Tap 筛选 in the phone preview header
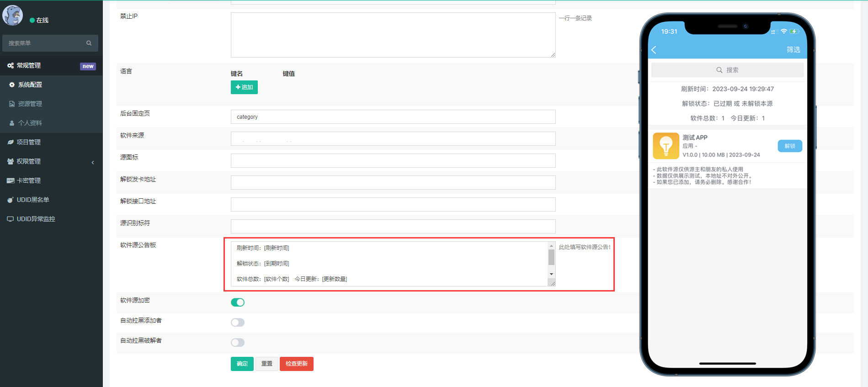Image resolution: width=868 pixels, height=387 pixels. [793, 50]
